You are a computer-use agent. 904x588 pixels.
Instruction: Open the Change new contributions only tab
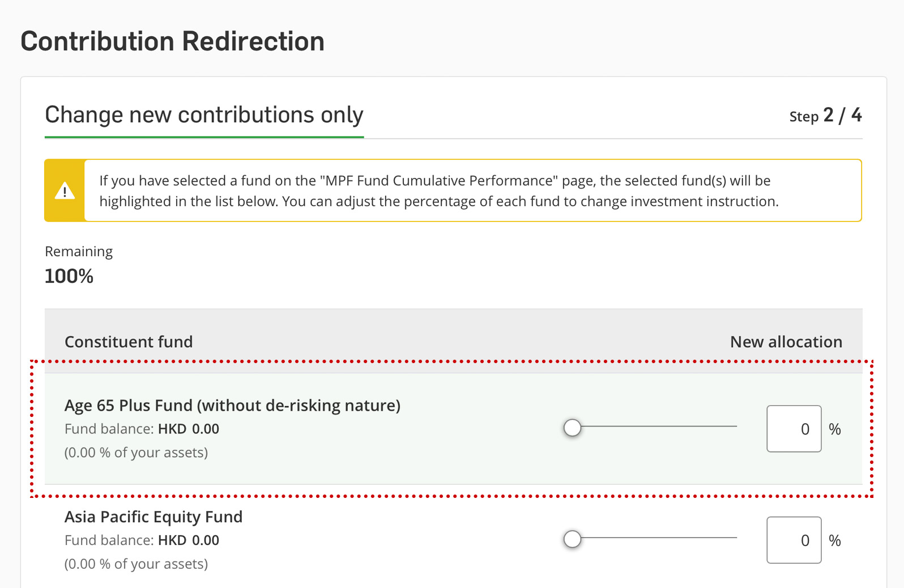coord(204,115)
